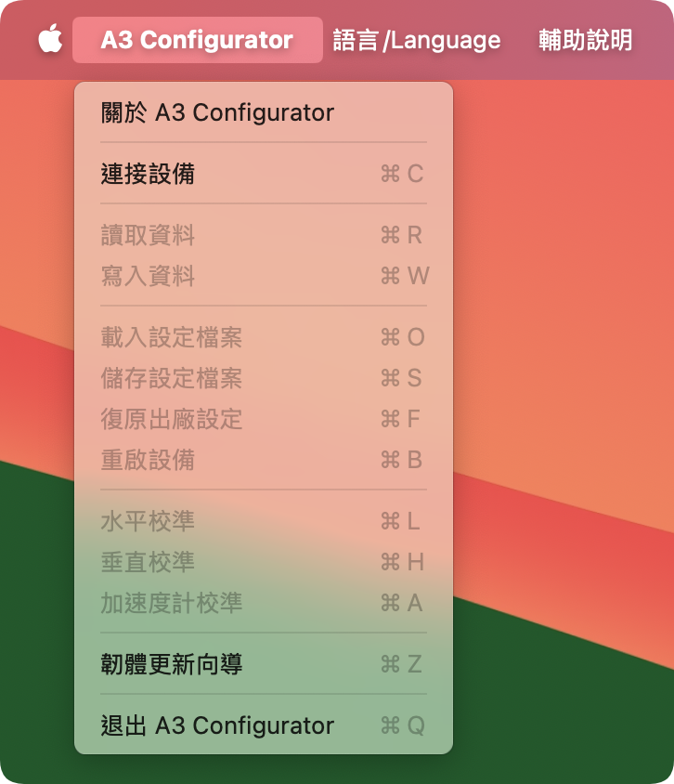Viewport: 674px width, 784px height.
Task: Select 關於 A3 Configurator
Action: pyautogui.click(x=217, y=112)
